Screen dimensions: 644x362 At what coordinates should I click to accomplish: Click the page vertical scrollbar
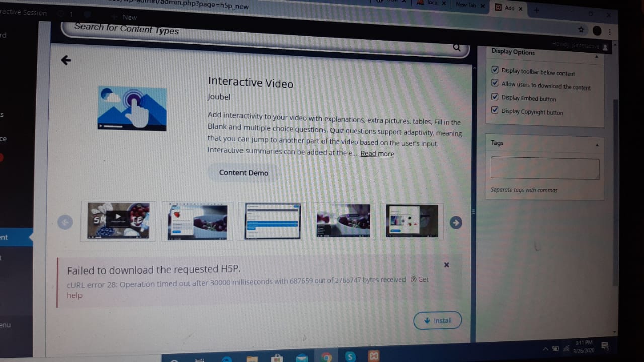point(615,191)
